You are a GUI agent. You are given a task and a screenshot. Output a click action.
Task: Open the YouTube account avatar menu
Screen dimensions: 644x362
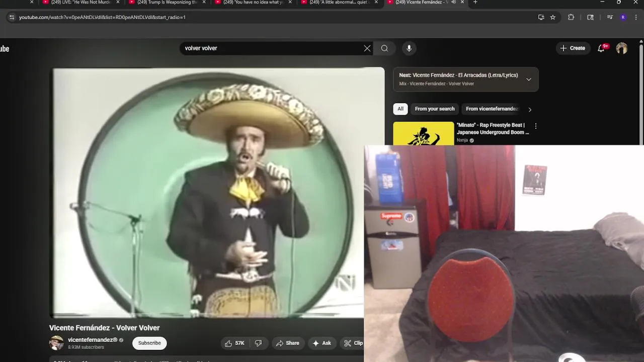[x=622, y=48]
